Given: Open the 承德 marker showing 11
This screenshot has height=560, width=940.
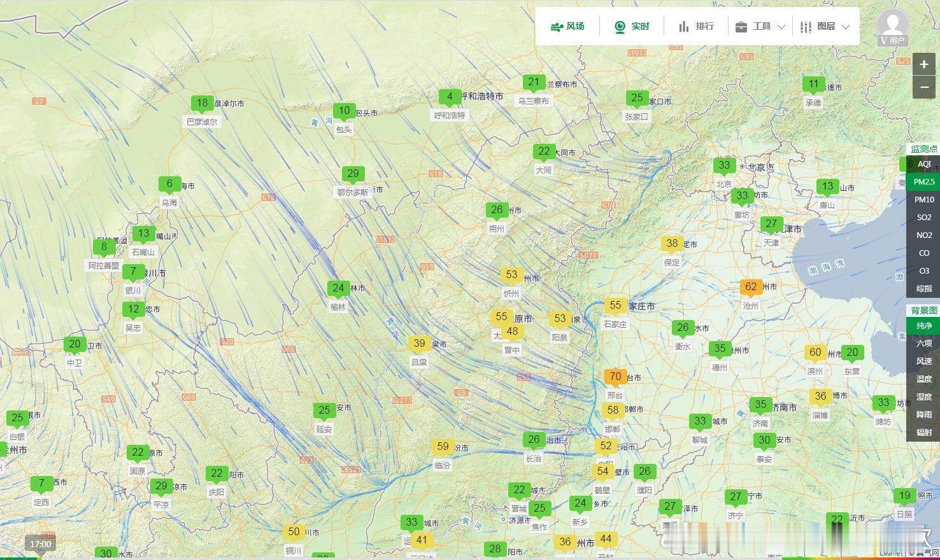Looking at the screenshot, I should click(813, 85).
